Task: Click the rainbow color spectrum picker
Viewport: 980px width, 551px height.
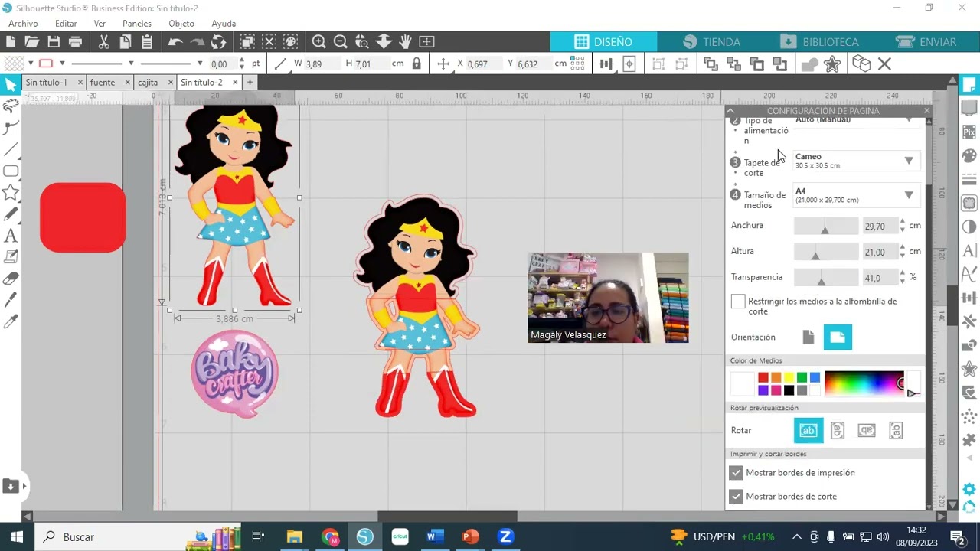Action: [x=864, y=383]
